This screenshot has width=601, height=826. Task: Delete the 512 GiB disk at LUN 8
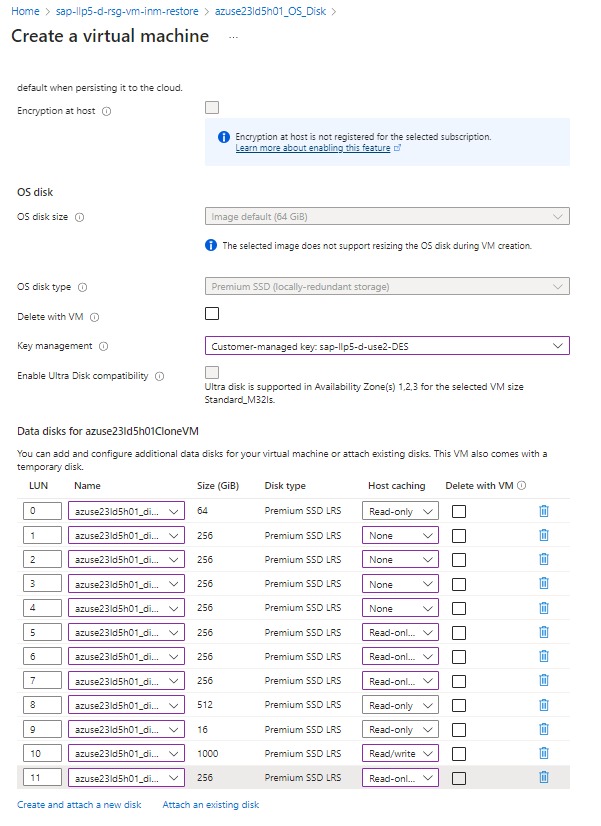point(544,705)
